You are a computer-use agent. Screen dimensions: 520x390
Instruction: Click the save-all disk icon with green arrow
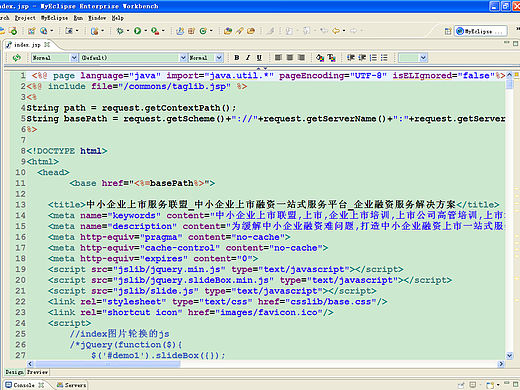(13, 31)
